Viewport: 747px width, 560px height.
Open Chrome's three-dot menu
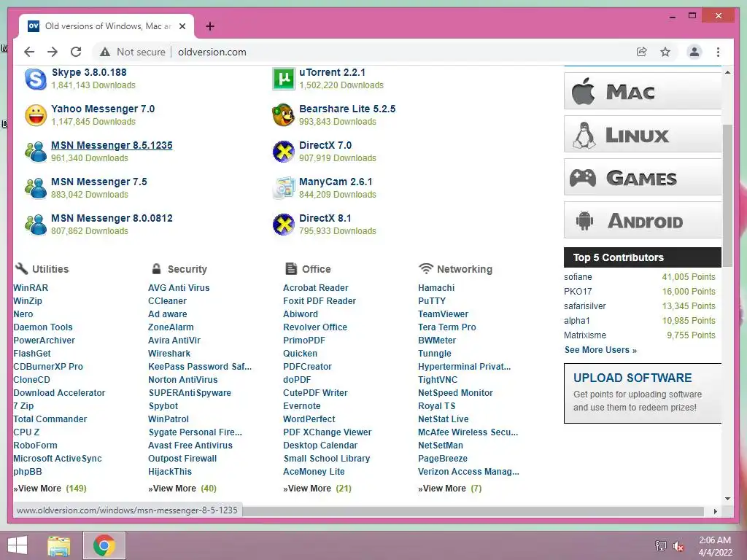click(x=718, y=52)
